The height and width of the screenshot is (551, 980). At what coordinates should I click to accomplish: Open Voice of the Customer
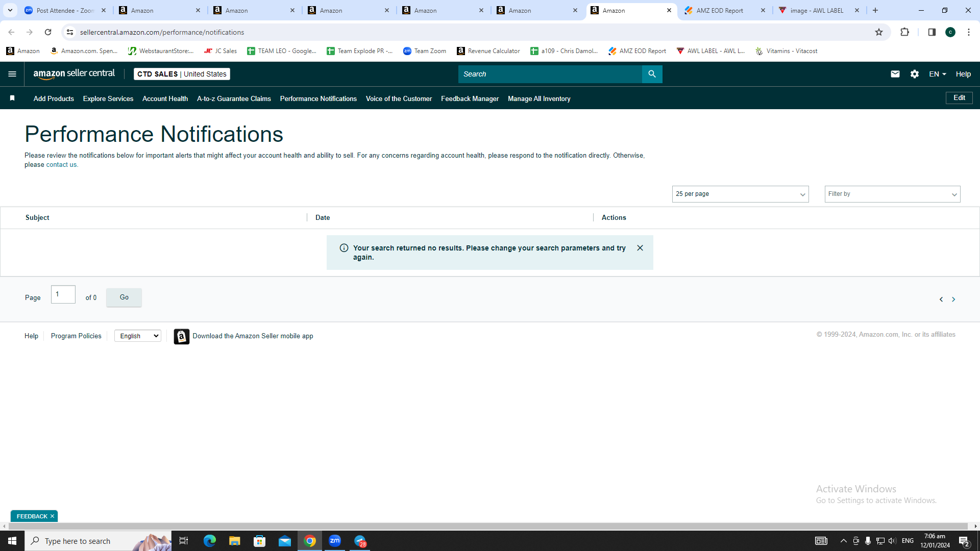399,98
